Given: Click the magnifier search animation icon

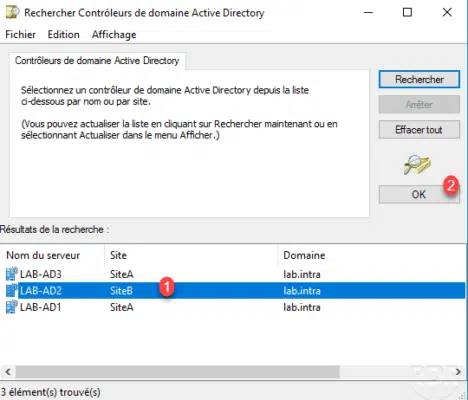Looking at the screenshot, I should [417, 164].
